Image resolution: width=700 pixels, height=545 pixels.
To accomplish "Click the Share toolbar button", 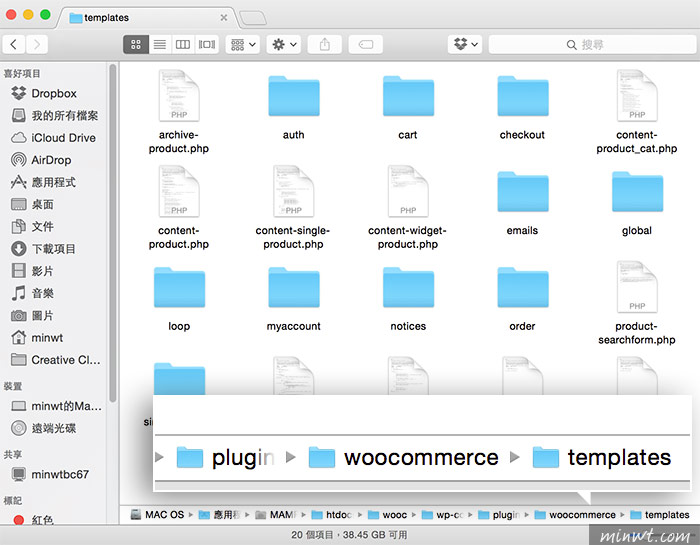I will (x=325, y=44).
